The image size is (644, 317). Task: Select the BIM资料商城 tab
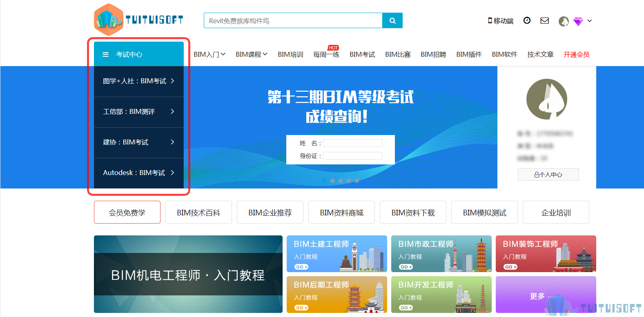coord(341,212)
